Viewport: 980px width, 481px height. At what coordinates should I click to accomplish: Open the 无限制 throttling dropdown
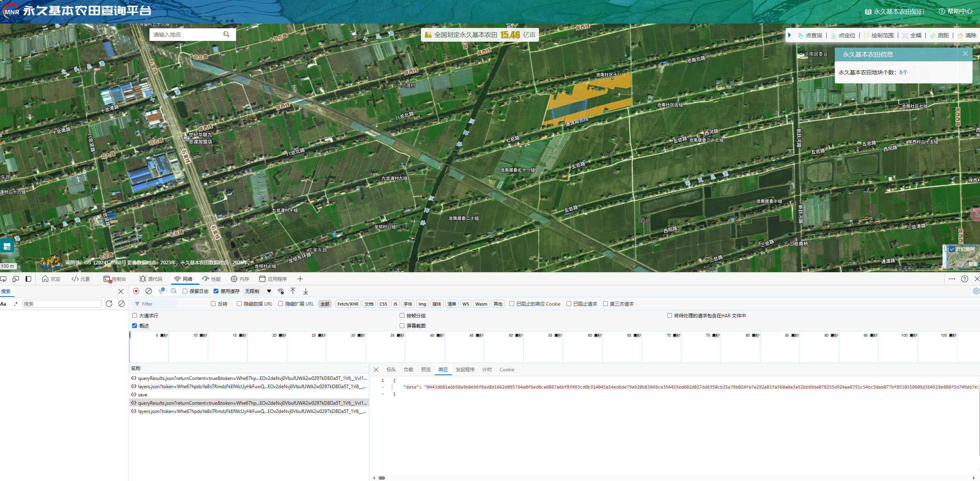point(258,291)
